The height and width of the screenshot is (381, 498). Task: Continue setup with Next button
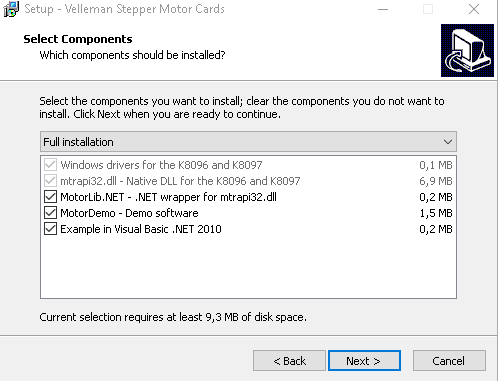tap(364, 361)
